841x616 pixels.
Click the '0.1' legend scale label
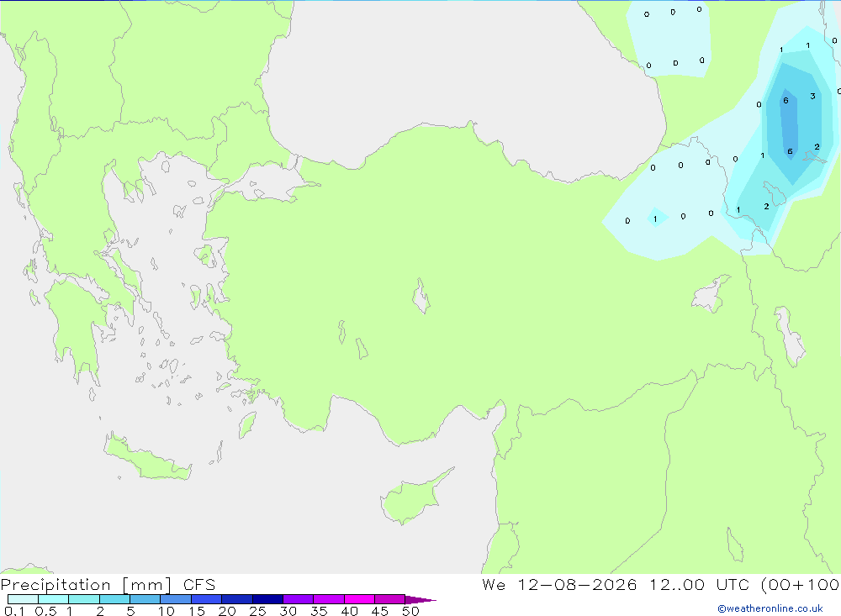point(14,611)
